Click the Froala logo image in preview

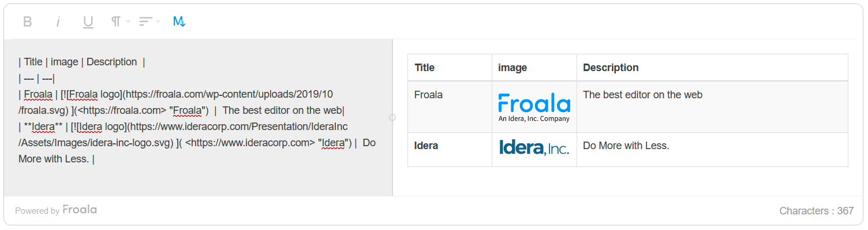click(534, 107)
